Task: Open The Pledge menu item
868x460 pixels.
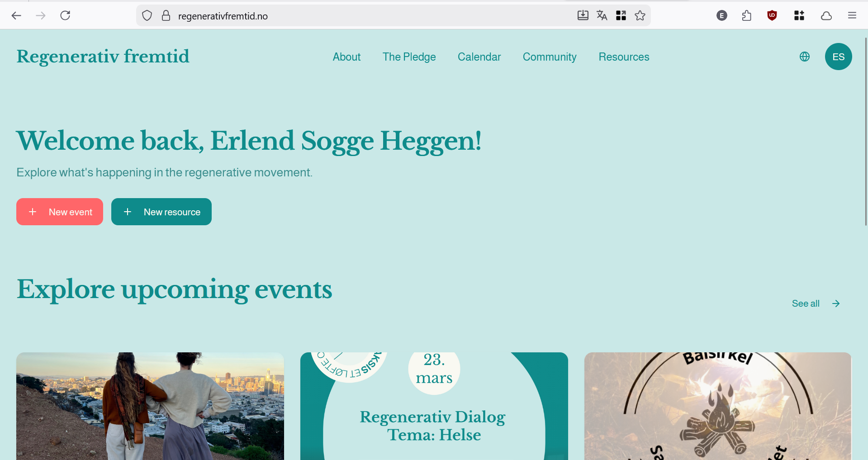Action: tap(409, 57)
